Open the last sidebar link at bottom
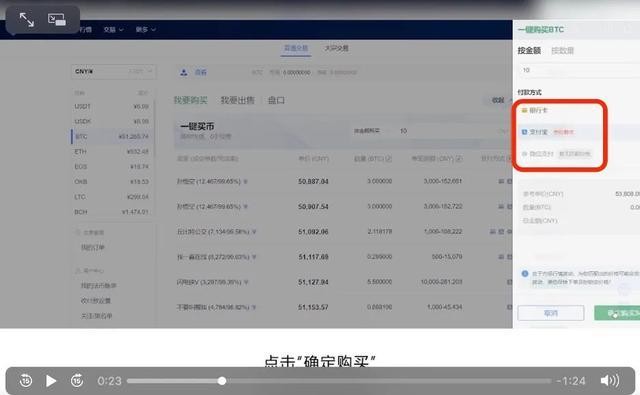 coord(96,316)
